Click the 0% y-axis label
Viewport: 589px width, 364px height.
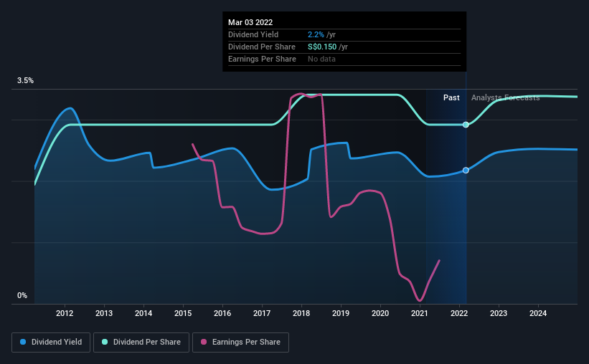[x=22, y=296]
